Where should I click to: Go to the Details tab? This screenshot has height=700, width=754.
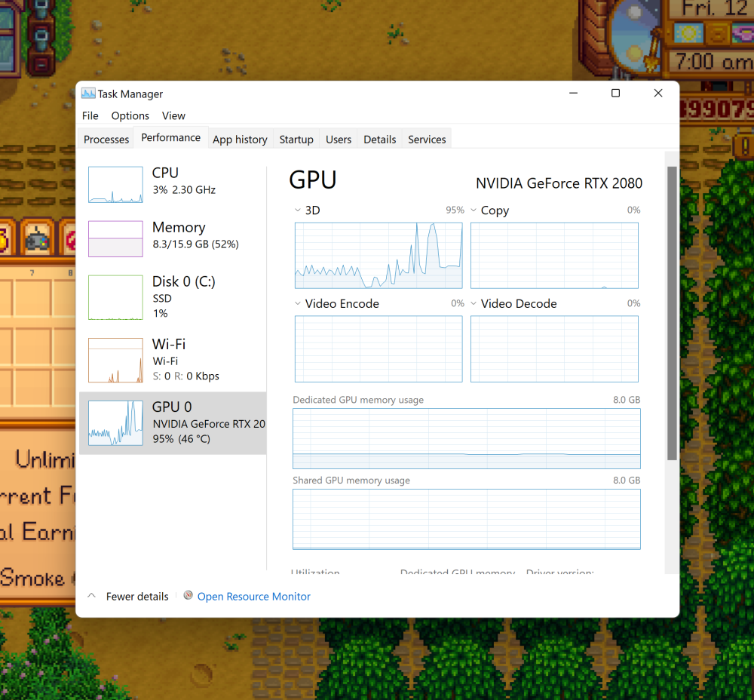click(x=379, y=140)
